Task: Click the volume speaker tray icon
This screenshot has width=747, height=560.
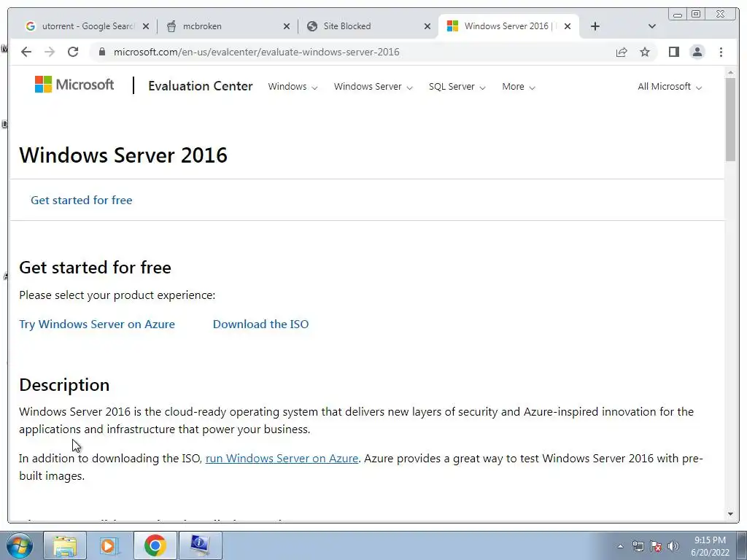Action: [x=673, y=546]
